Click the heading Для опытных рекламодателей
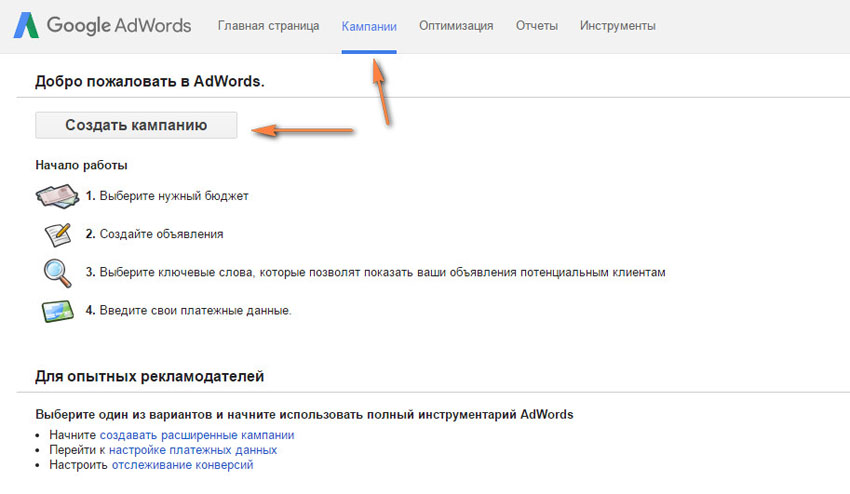Image resolution: width=850 pixels, height=494 pixels. (x=150, y=376)
